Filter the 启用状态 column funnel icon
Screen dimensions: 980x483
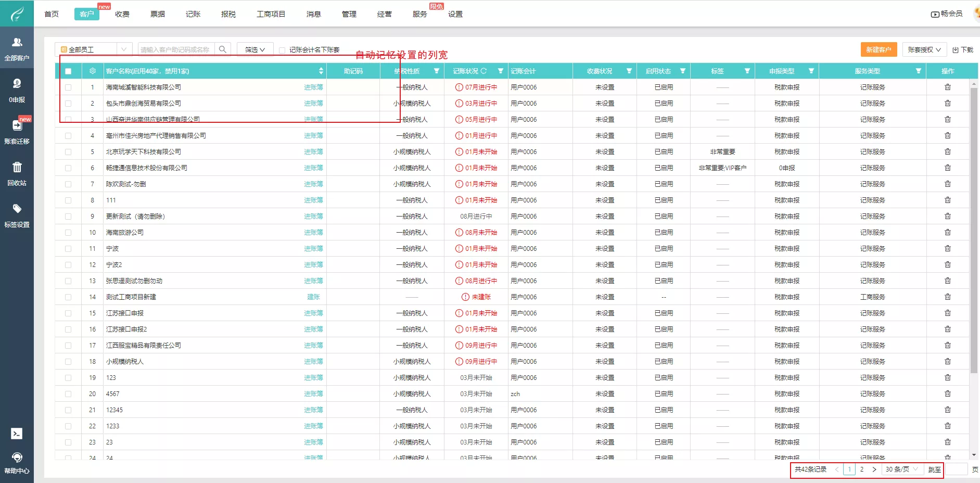(683, 71)
